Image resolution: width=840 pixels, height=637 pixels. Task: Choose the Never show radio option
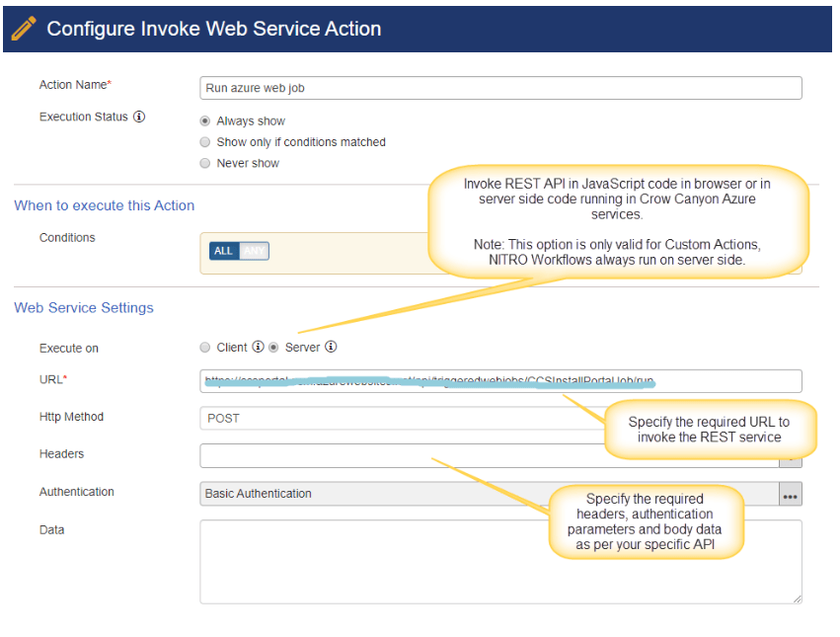pos(205,163)
